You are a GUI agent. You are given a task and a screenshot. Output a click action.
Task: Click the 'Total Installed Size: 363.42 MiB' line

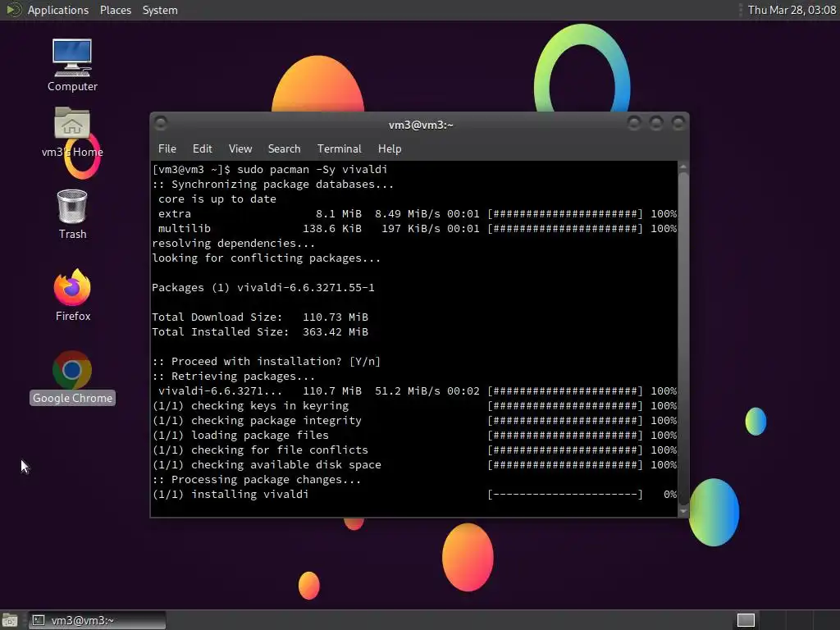pos(260,331)
